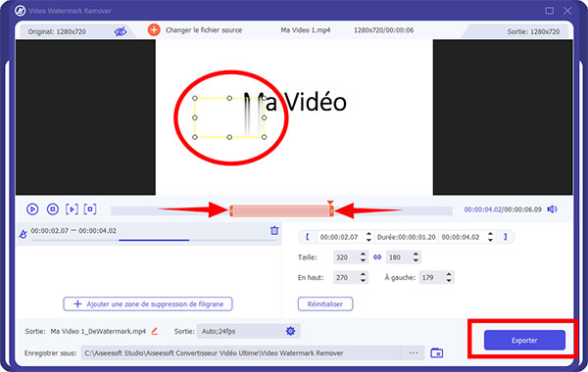
Task: Click the watermark zone brush icon
Action: (23, 235)
